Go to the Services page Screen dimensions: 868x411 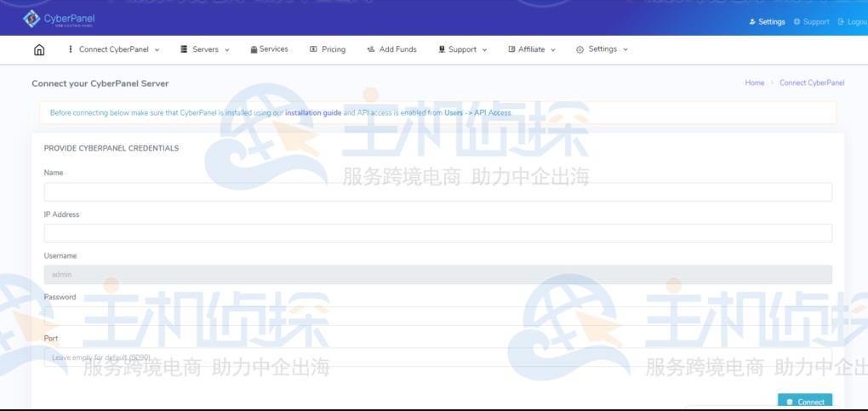273,49
